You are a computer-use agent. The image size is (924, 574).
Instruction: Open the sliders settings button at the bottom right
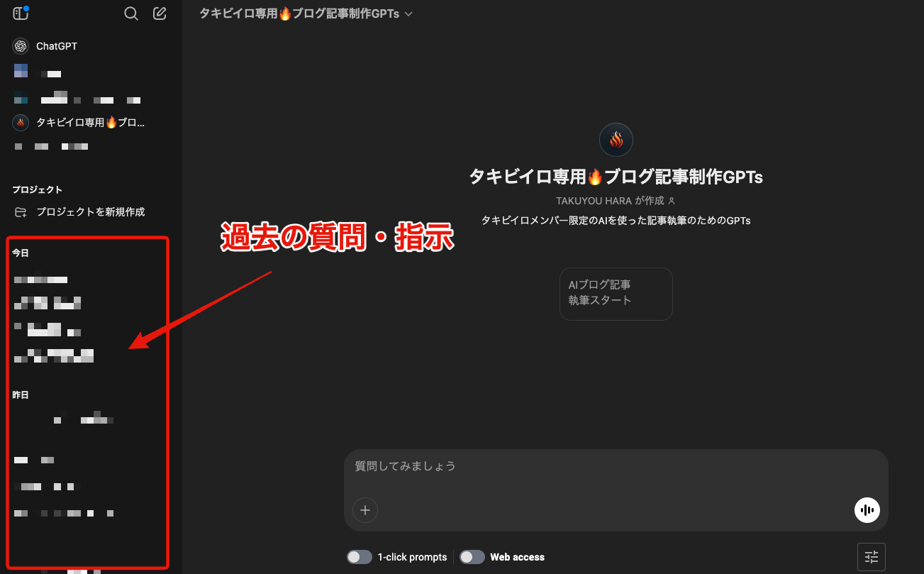tap(872, 557)
